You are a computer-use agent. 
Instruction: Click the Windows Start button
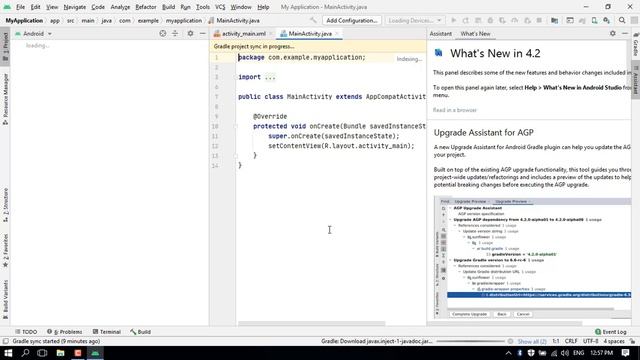coord(8,353)
